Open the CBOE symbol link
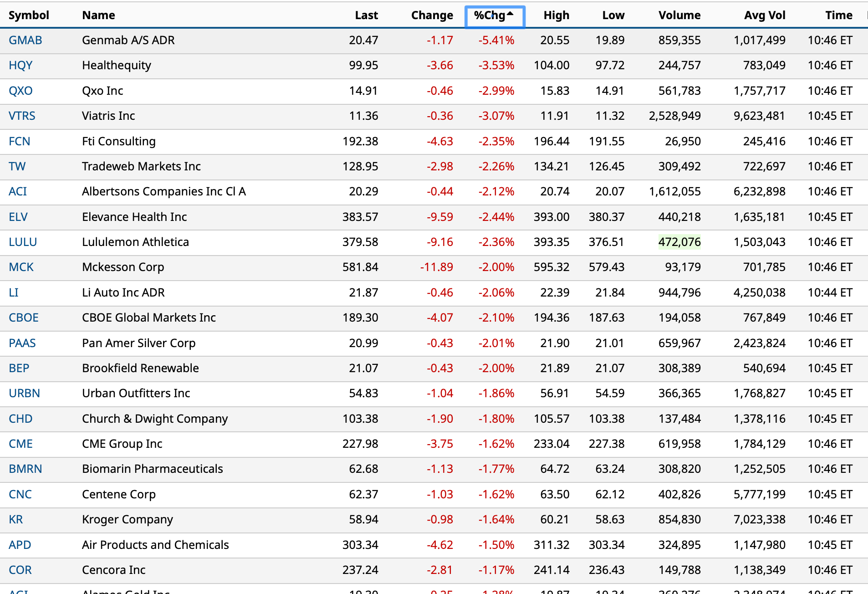This screenshot has height=594, width=868. tap(24, 318)
